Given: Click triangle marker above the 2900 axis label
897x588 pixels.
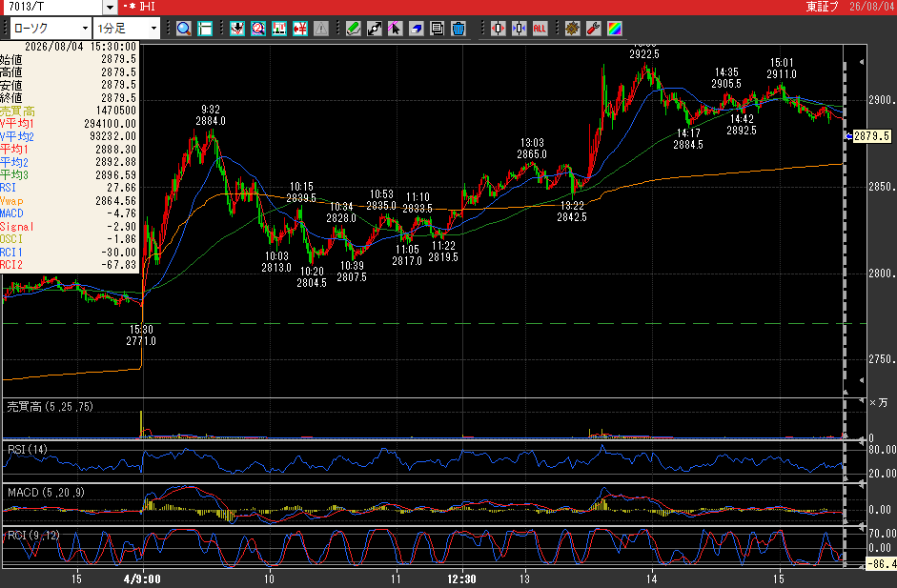Looking at the screenshot, I should tap(862, 62).
